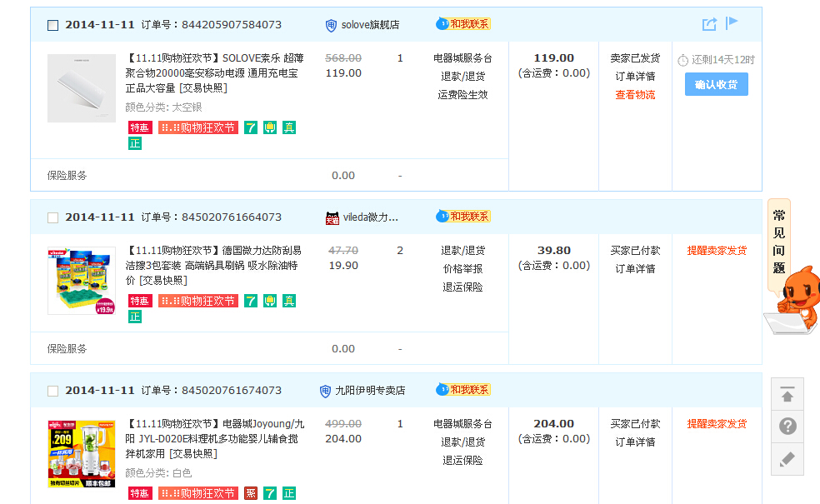820x504 pixels.
Task: Click 退款/退货 for the vileda item
Action: click(x=462, y=251)
